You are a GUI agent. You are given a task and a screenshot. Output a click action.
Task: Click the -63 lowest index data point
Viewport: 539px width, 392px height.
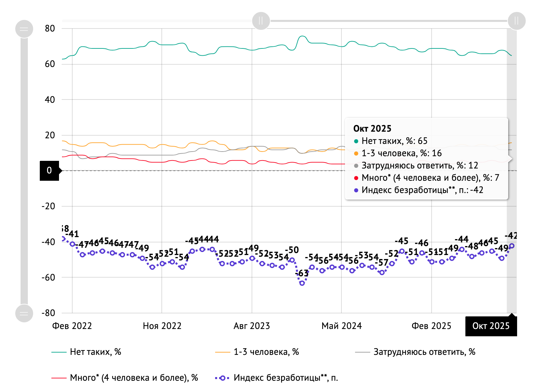(x=302, y=283)
